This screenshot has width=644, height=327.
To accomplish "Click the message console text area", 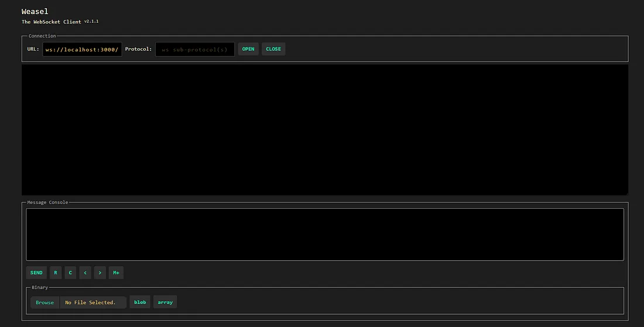I will pos(325,234).
